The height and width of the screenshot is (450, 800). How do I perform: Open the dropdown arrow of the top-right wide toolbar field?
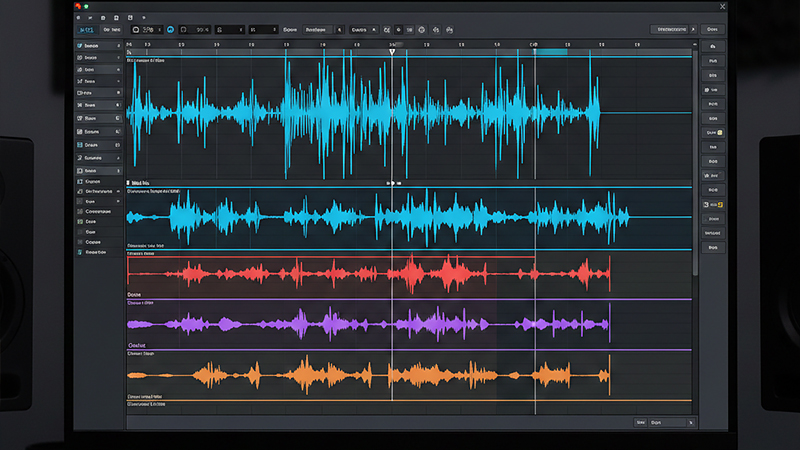click(x=694, y=30)
